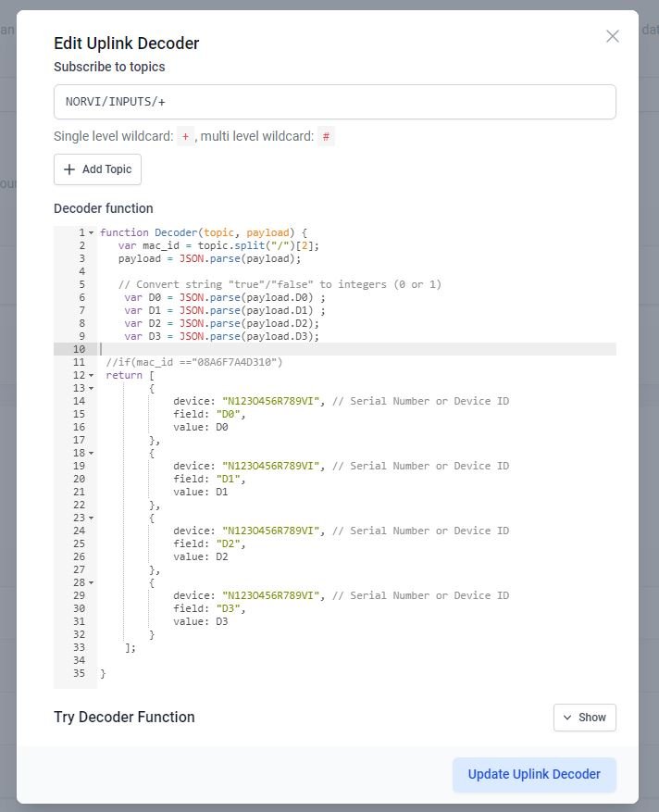Click the plus icon in Add Topic
This screenshot has width=659, height=812.
(70, 169)
